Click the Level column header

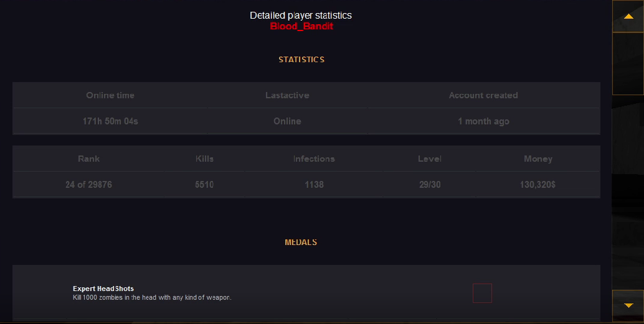pyautogui.click(x=429, y=159)
